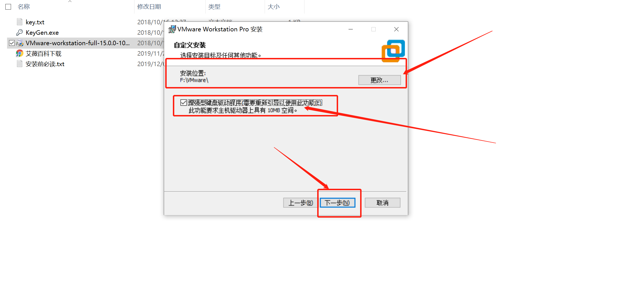Click the VMware installer package icon in file list
The height and width of the screenshot is (284, 644).
click(x=19, y=43)
